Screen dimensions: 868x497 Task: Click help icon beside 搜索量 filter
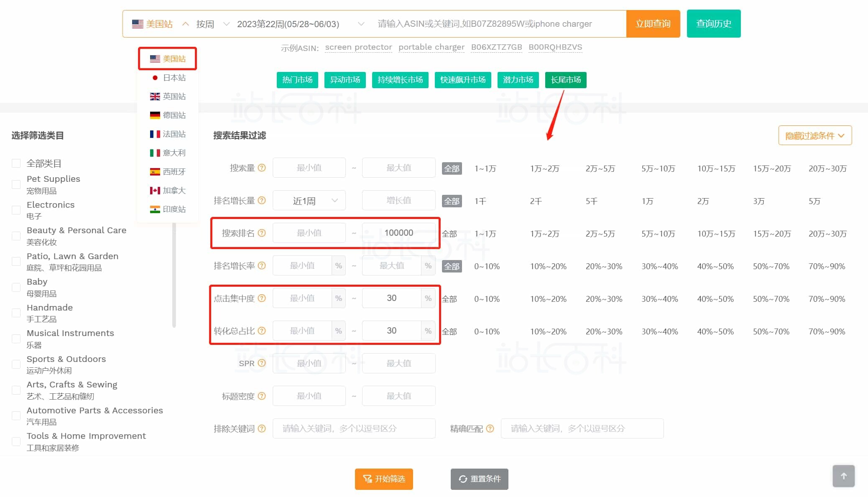[x=262, y=167]
